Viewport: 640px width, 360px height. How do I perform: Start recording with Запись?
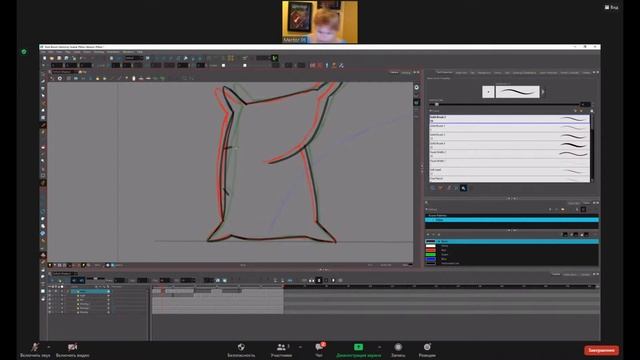[398, 350]
